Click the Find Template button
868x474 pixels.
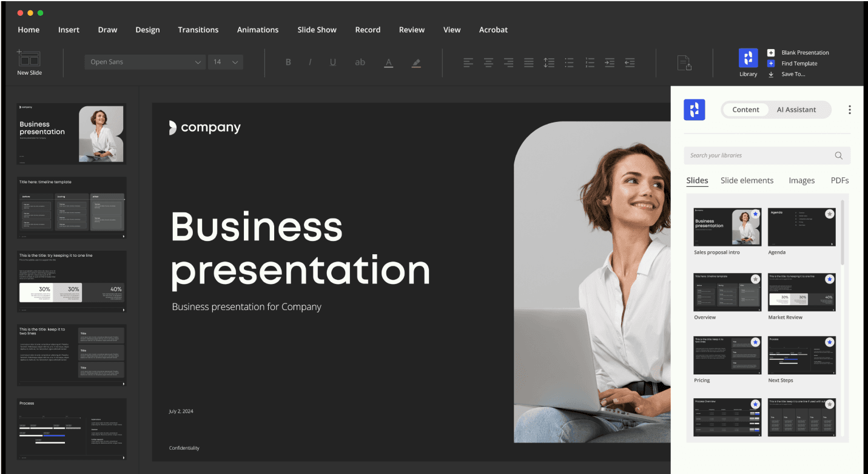click(x=799, y=63)
